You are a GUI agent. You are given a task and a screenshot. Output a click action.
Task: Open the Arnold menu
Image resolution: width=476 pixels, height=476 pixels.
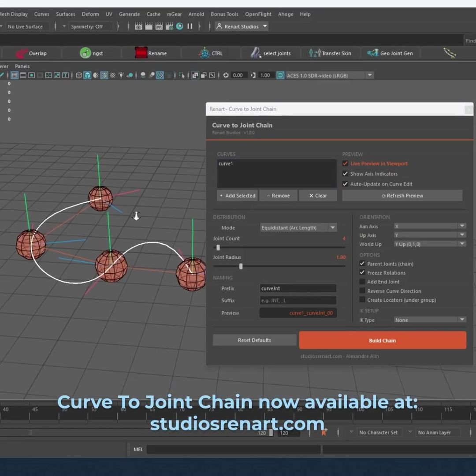click(196, 14)
